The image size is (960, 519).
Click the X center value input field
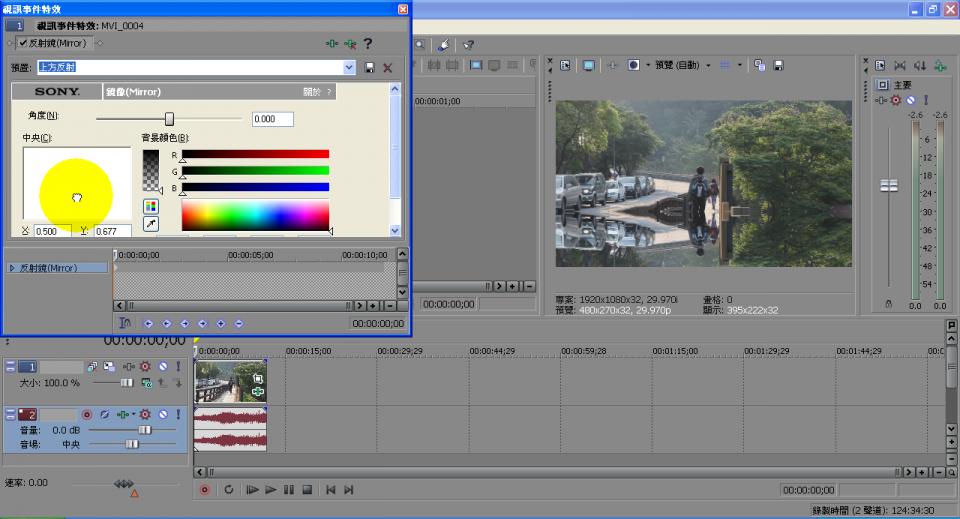click(52, 231)
